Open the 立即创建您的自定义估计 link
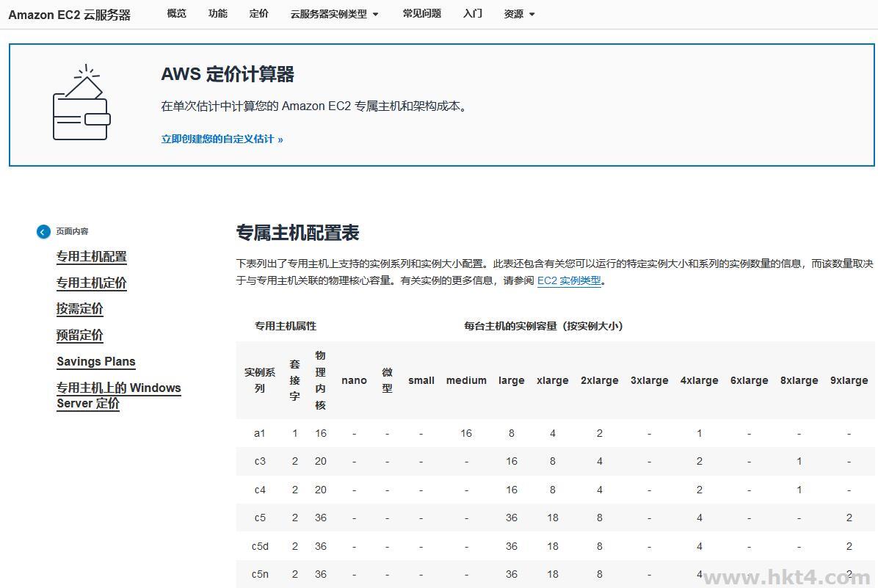The image size is (878, 588). 222,139
